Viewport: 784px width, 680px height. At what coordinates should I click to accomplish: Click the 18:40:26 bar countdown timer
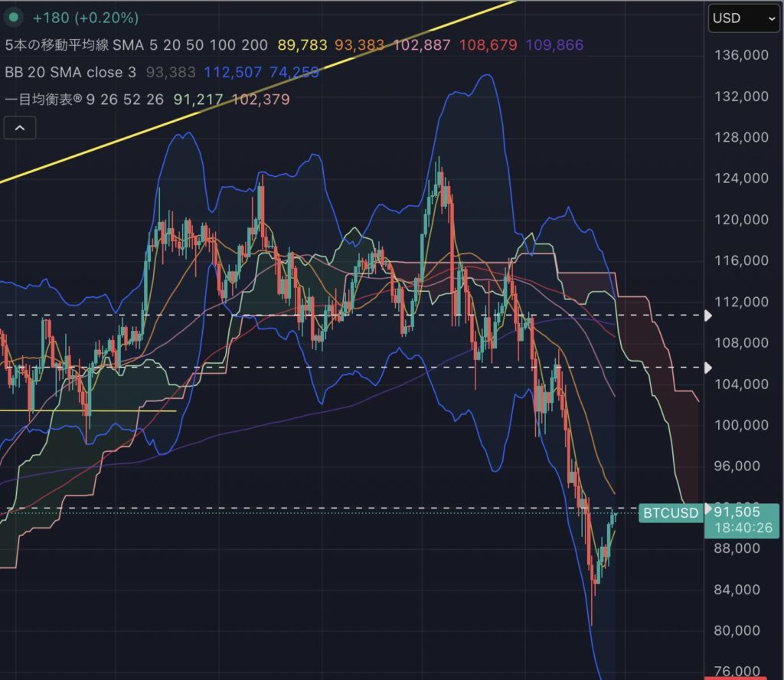pyautogui.click(x=740, y=528)
